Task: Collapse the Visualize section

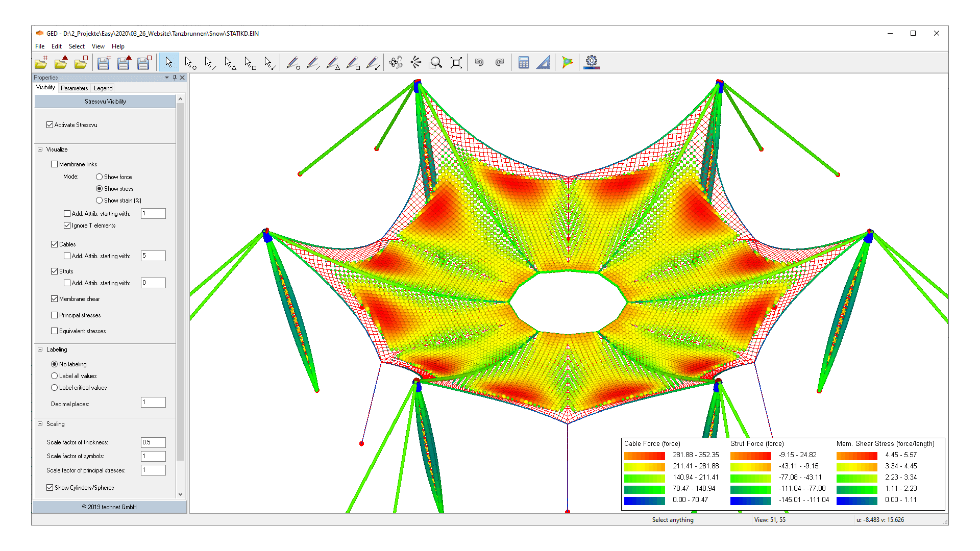Action: tap(40, 149)
